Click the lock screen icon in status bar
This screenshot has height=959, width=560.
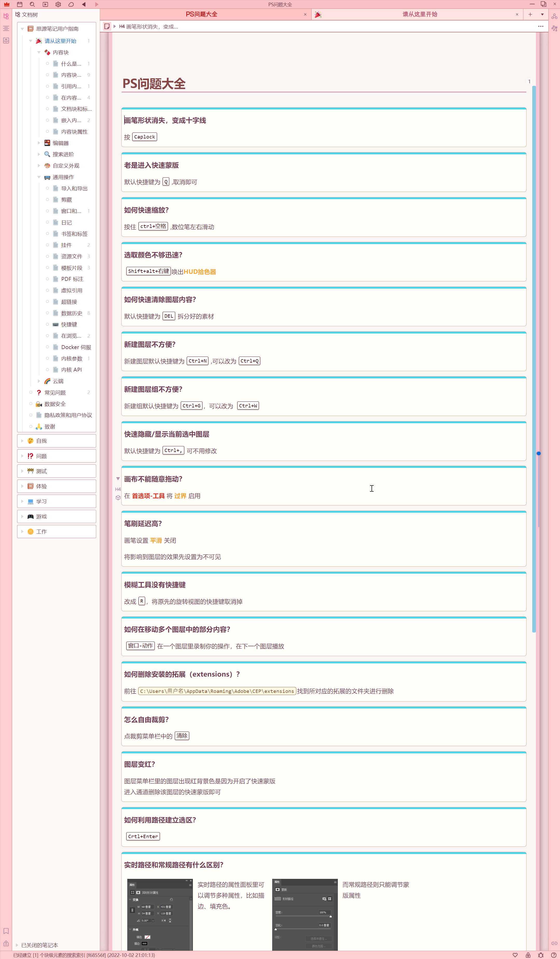pos(528,955)
